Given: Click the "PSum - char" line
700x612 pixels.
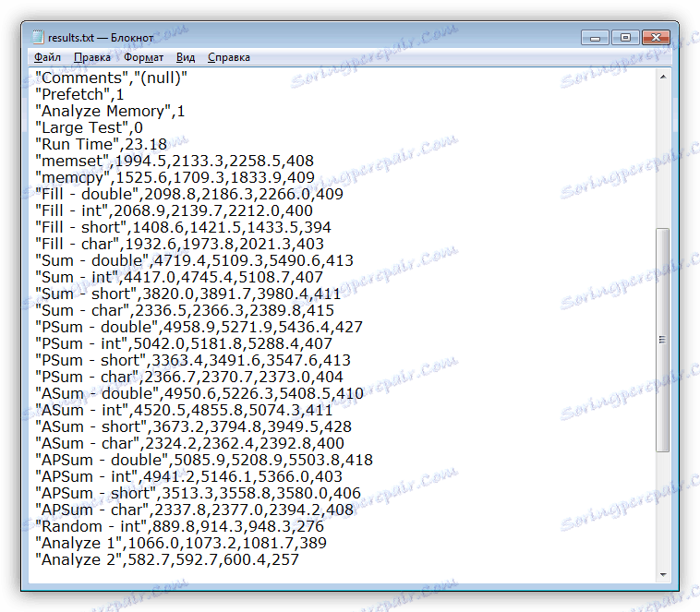Looking at the screenshot, I should [189, 378].
